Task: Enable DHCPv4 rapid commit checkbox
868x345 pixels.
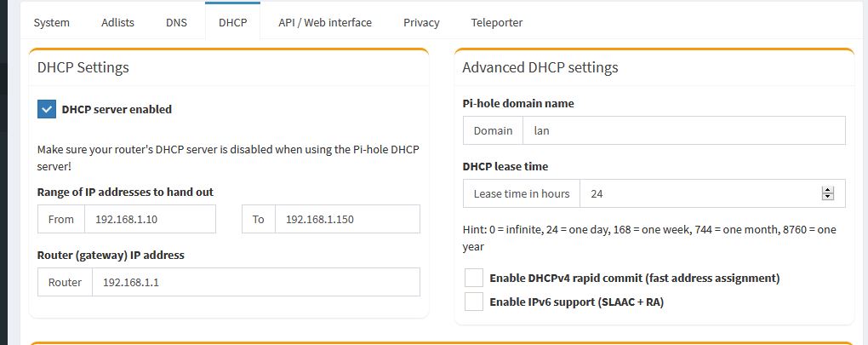Action: point(474,278)
